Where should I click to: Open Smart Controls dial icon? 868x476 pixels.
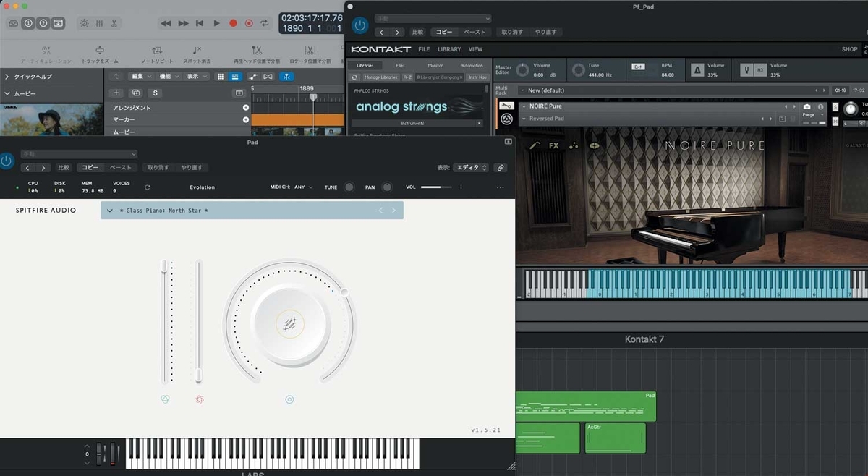[84, 23]
